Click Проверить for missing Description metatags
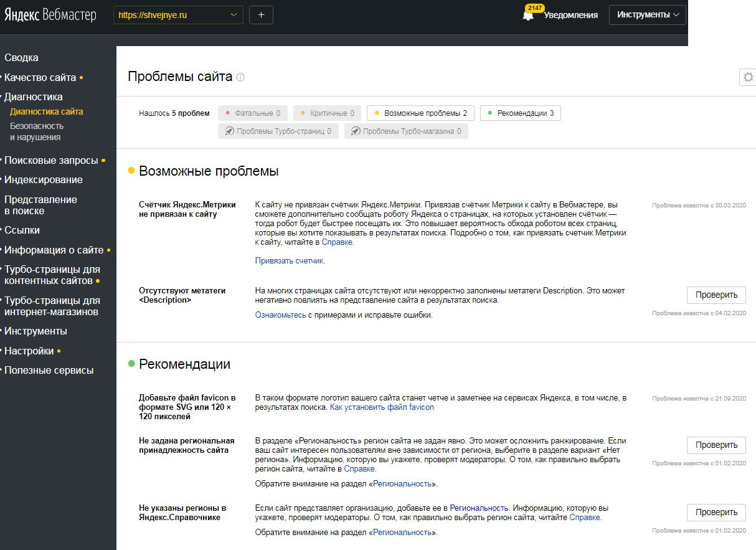This screenshot has width=756, height=550. point(716,295)
